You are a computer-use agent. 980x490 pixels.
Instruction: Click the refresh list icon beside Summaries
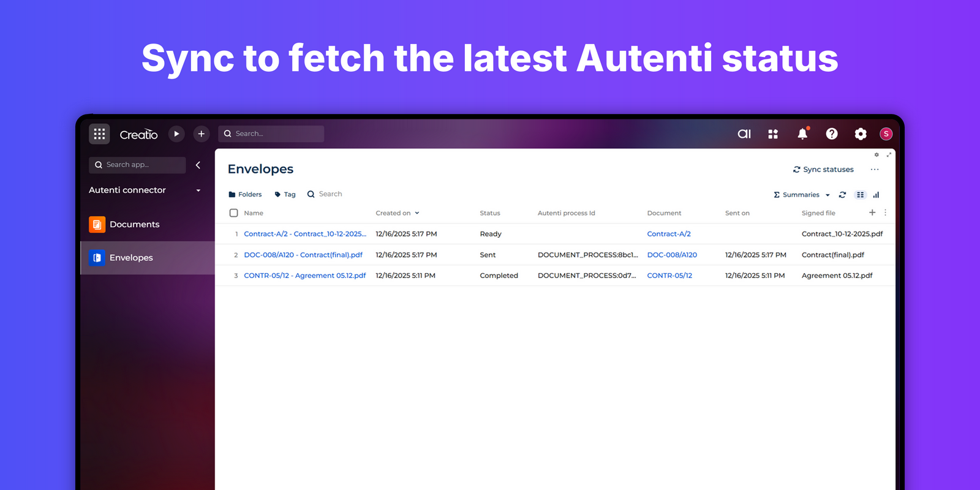842,195
